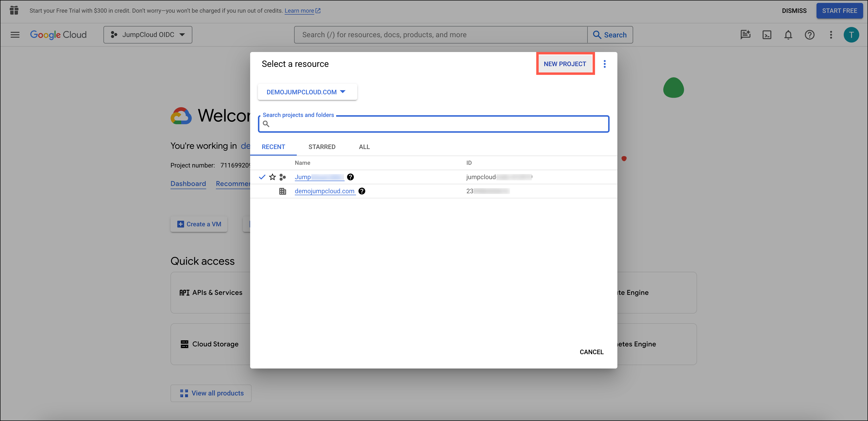Viewport: 868px width, 421px height.
Task: Click the release notes chat icon in top bar
Action: coord(745,35)
